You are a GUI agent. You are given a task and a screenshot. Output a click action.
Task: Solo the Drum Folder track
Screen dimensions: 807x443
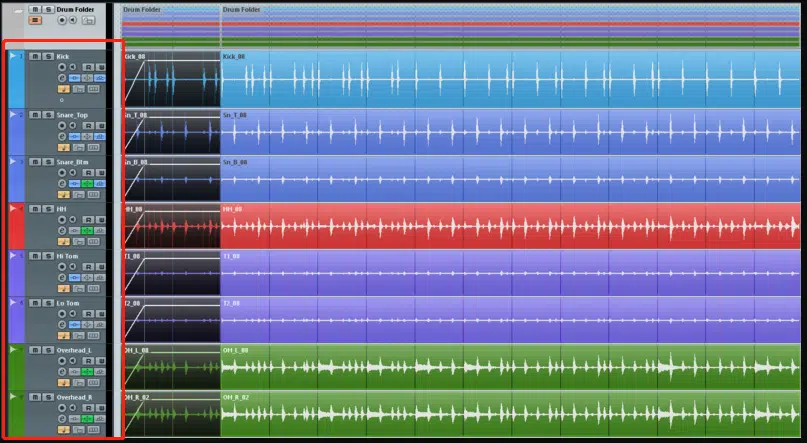pyautogui.click(x=48, y=9)
